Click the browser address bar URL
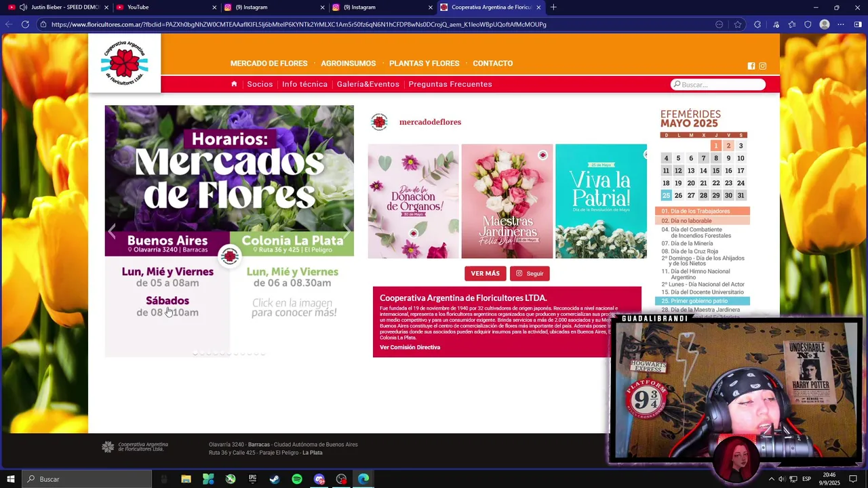This screenshot has height=488, width=868. (298, 24)
